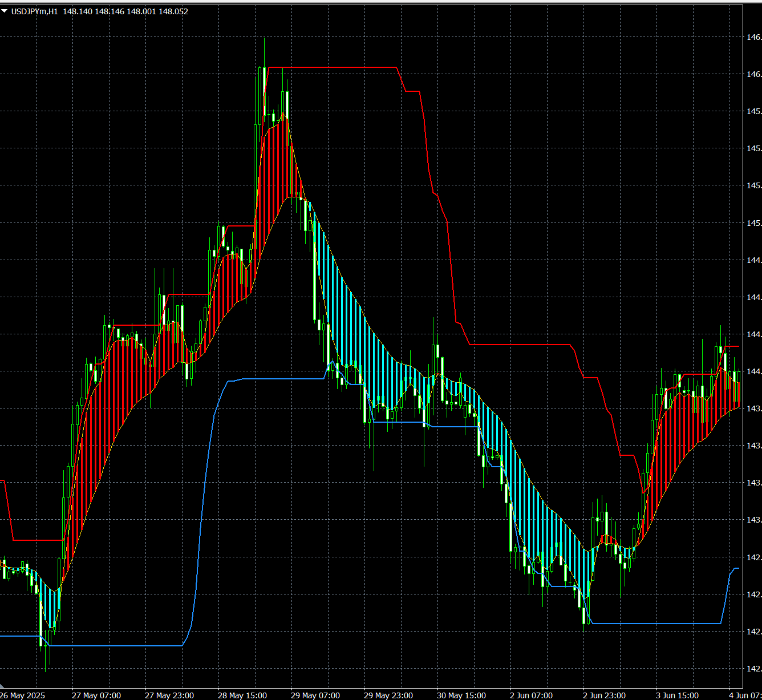Viewport: 762px width, 700px height.
Task: Click the USDJPYm,H1 symbol label
Action: (34, 11)
